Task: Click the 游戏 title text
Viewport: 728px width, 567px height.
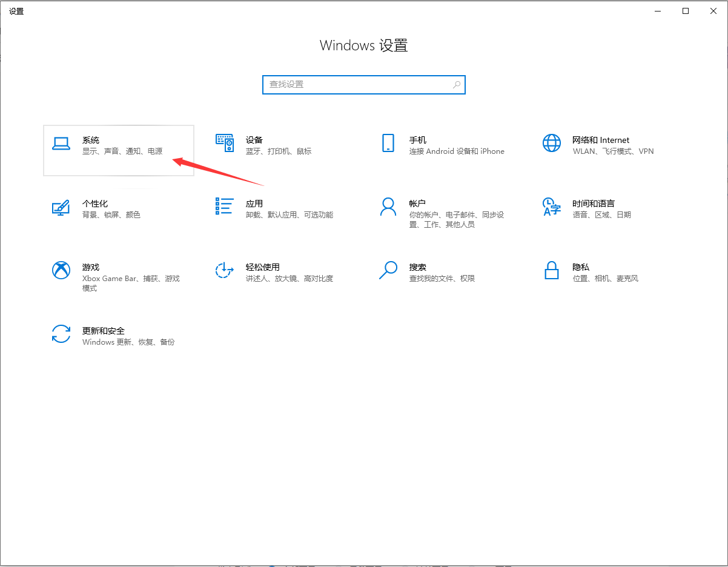Action: click(x=91, y=267)
